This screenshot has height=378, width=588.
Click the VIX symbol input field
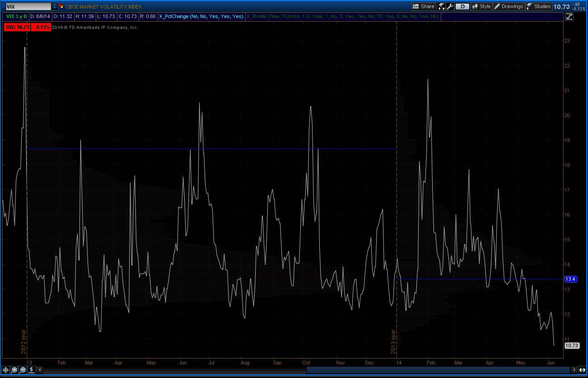pos(28,7)
